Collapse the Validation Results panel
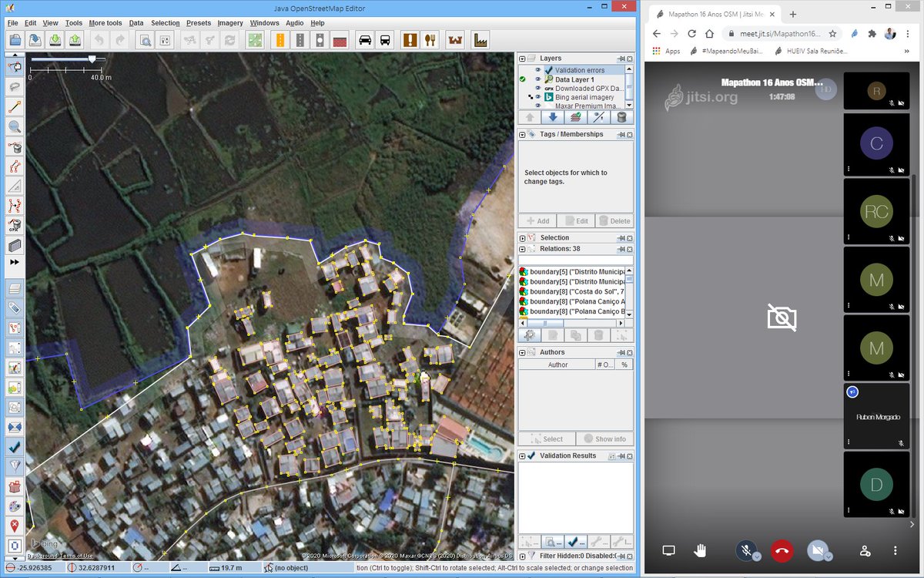 (x=521, y=455)
